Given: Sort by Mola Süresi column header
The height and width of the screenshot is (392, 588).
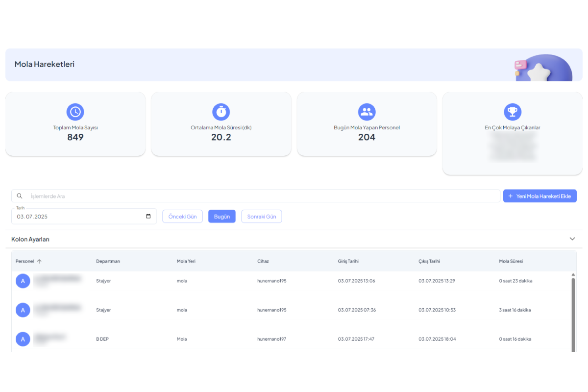Looking at the screenshot, I should [x=511, y=261].
